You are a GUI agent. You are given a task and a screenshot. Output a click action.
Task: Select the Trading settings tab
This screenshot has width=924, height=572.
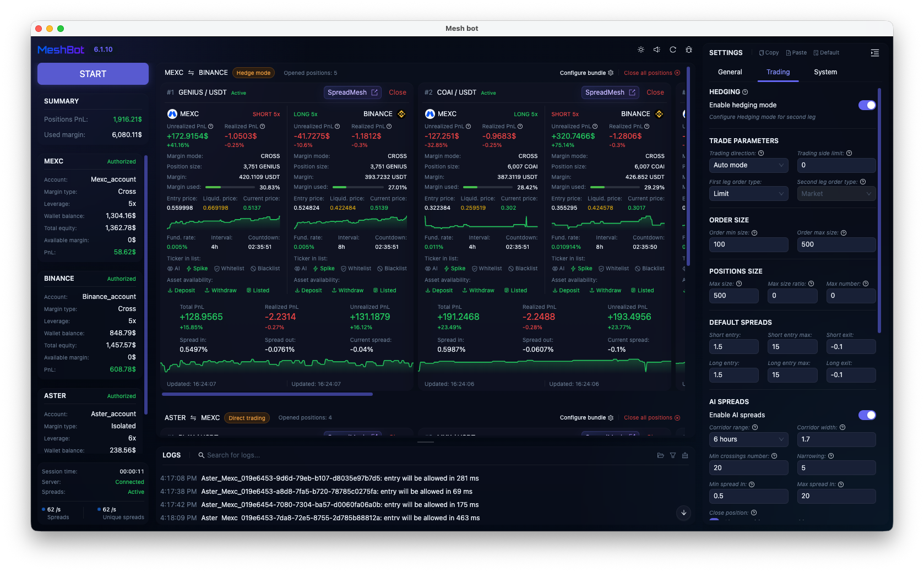coord(778,72)
